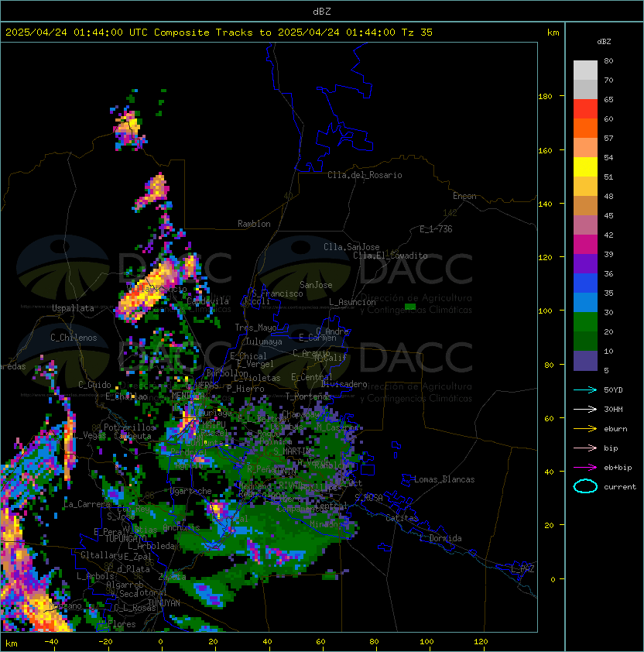Click the Composite Tracks timestamp header
This screenshot has height=652, width=644.
click(x=219, y=33)
